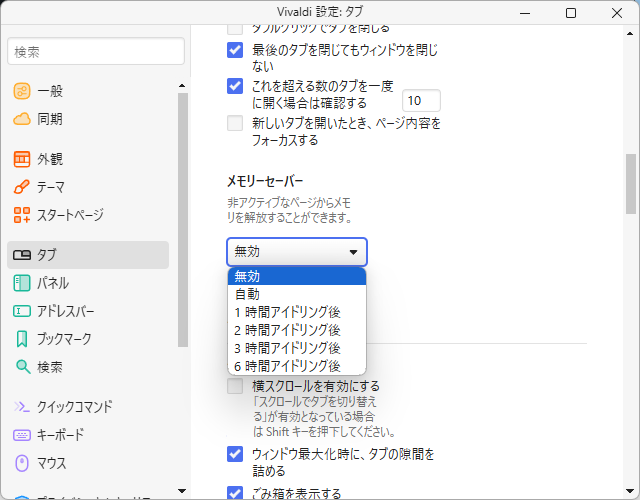Click the sidebar scroll up arrow
Screen dimensions: 640x500
pyautogui.click(x=182, y=86)
